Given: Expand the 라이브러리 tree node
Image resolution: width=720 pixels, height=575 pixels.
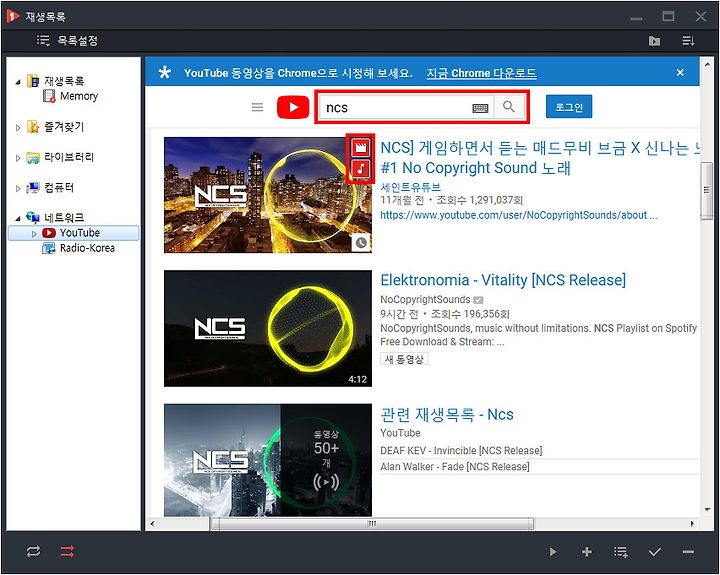Looking at the screenshot, I should tap(18, 158).
